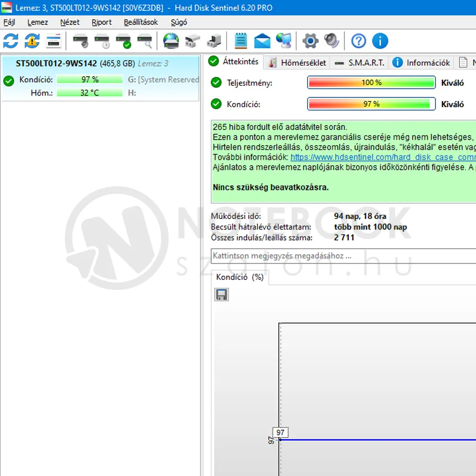Open help with the question mark icon
This screenshot has width=476, height=476.
click(358, 41)
